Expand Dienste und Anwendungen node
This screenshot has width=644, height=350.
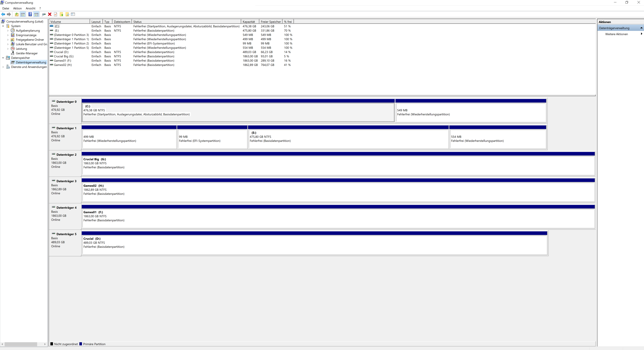click(3, 67)
